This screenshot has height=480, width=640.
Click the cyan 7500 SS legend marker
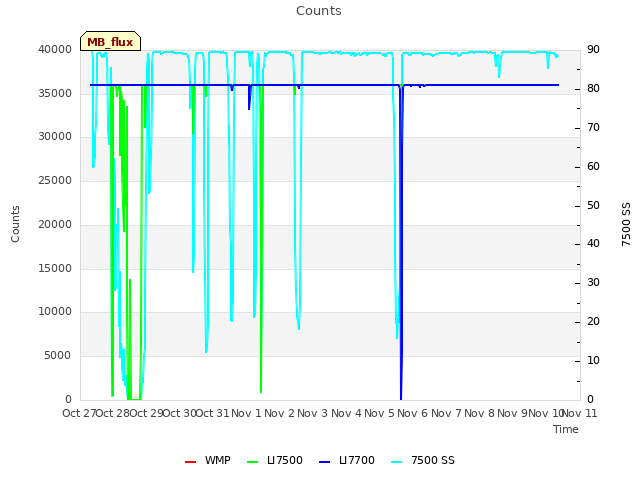(x=397, y=462)
